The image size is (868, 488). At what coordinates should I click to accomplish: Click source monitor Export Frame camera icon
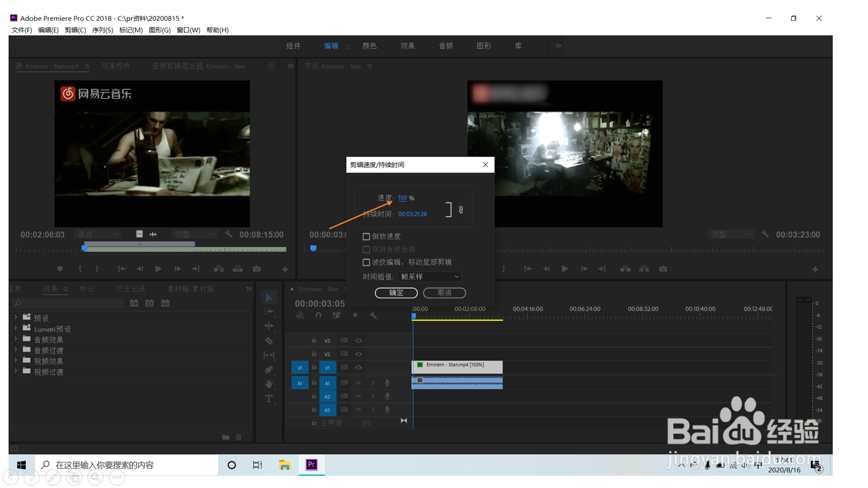pos(257,269)
